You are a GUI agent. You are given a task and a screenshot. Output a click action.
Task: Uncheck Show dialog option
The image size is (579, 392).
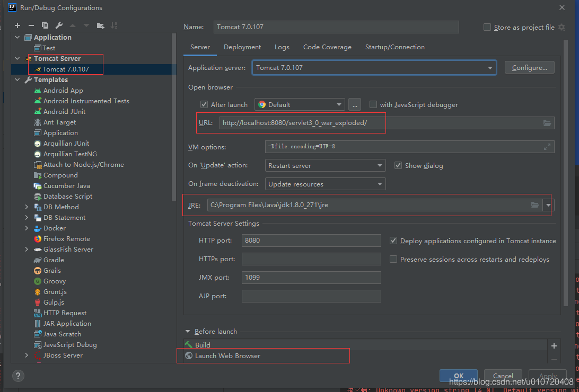(398, 165)
